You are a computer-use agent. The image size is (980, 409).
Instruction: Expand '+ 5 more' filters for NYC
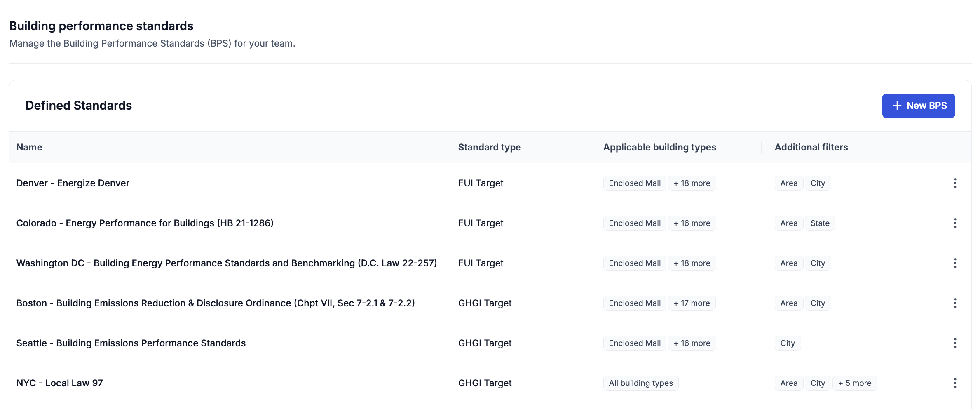(x=854, y=383)
